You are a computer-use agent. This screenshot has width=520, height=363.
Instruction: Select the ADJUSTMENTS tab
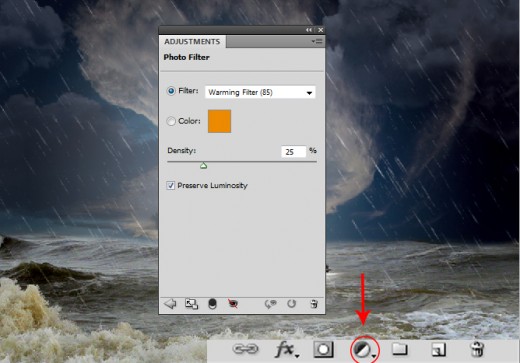coord(192,42)
